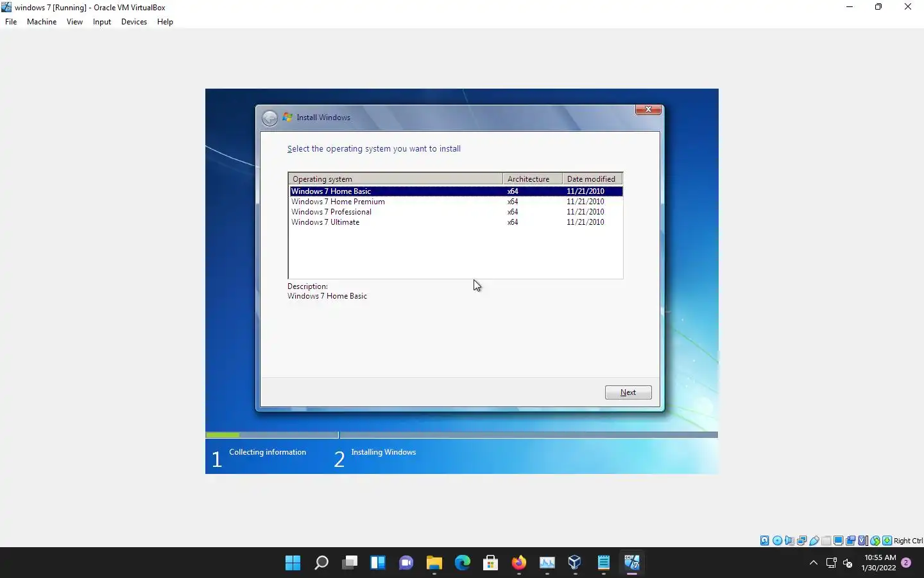924x578 pixels.
Task: Open the Widgets panel on the taskbar
Action: (x=378, y=563)
